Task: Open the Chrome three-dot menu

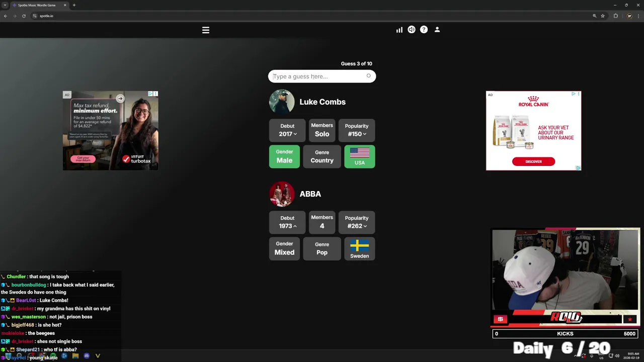Action: click(x=638, y=16)
